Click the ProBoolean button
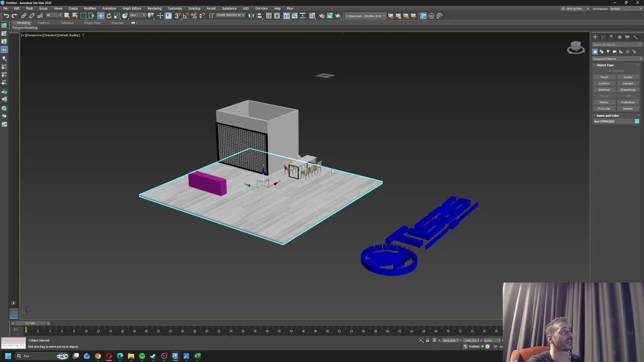The height and width of the screenshot is (362, 644). pos(628,103)
